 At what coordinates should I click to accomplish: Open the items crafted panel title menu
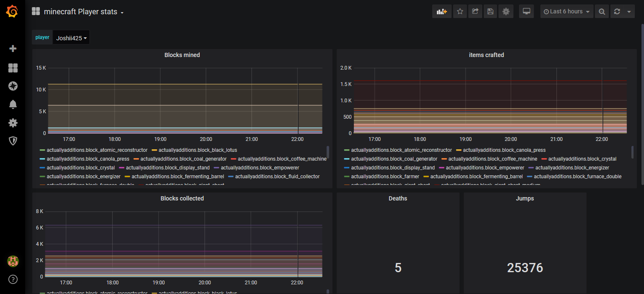[486, 55]
